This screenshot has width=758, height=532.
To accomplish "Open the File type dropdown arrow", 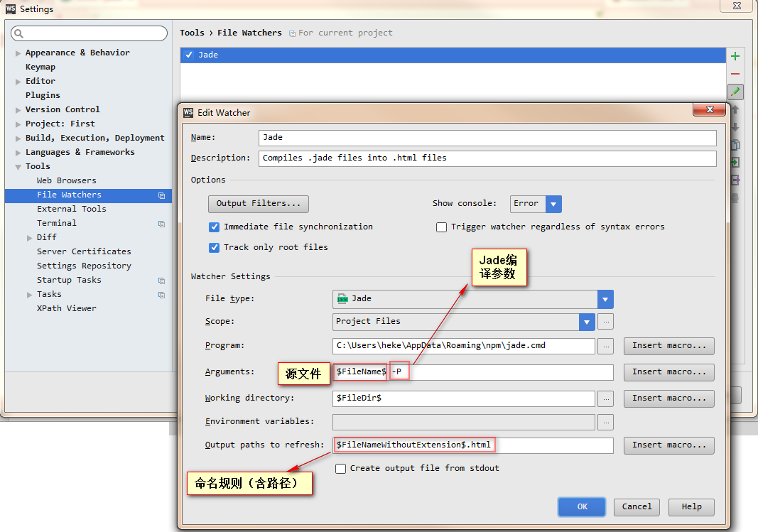I will click(x=605, y=299).
